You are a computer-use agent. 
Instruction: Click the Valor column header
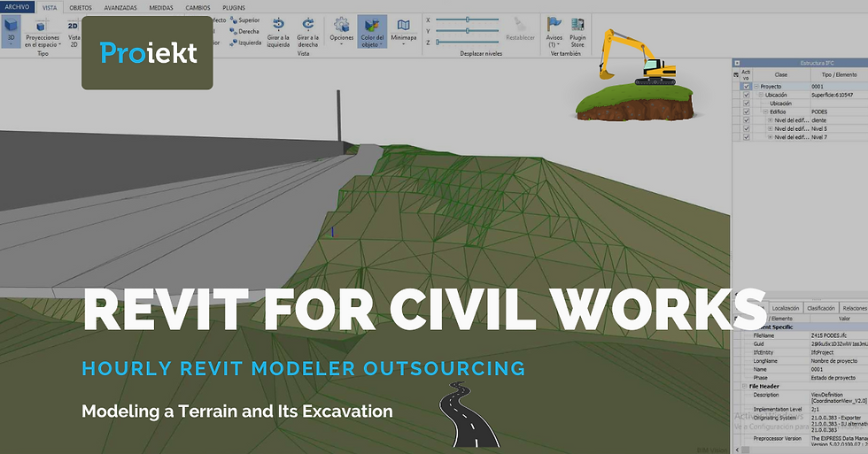tap(843, 319)
